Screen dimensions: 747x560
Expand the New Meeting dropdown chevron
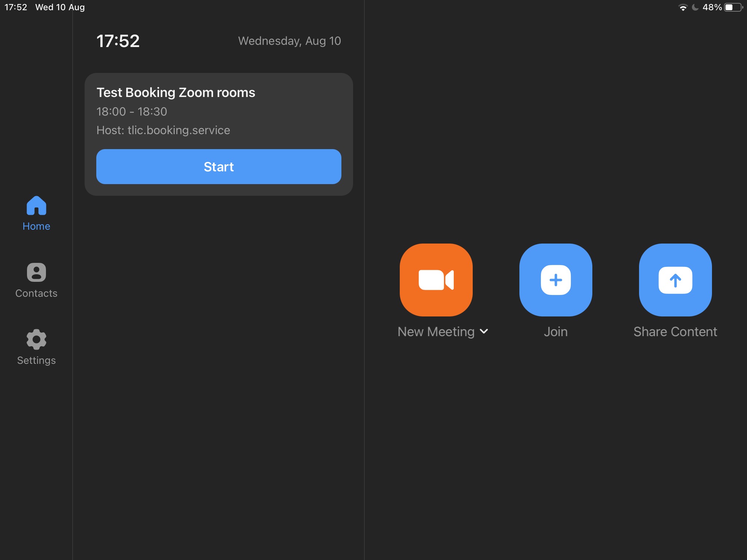(484, 331)
